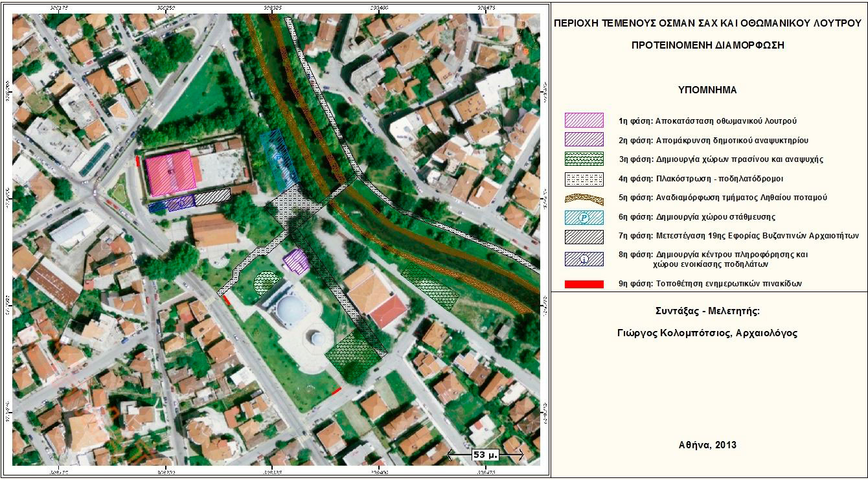The image size is (868, 480).
Task: Click the purple hatched swatch for 2η φάση
Action: click(x=584, y=140)
